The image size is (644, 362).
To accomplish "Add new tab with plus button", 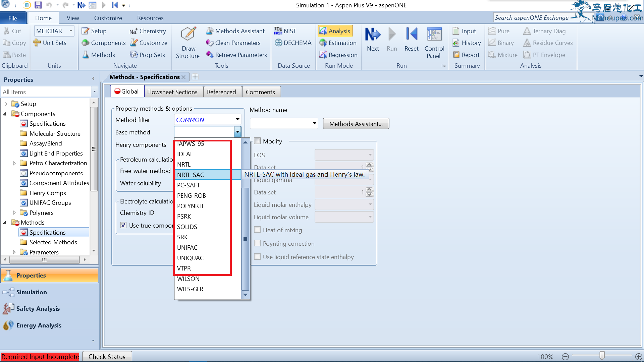I will pyautogui.click(x=195, y=77).
